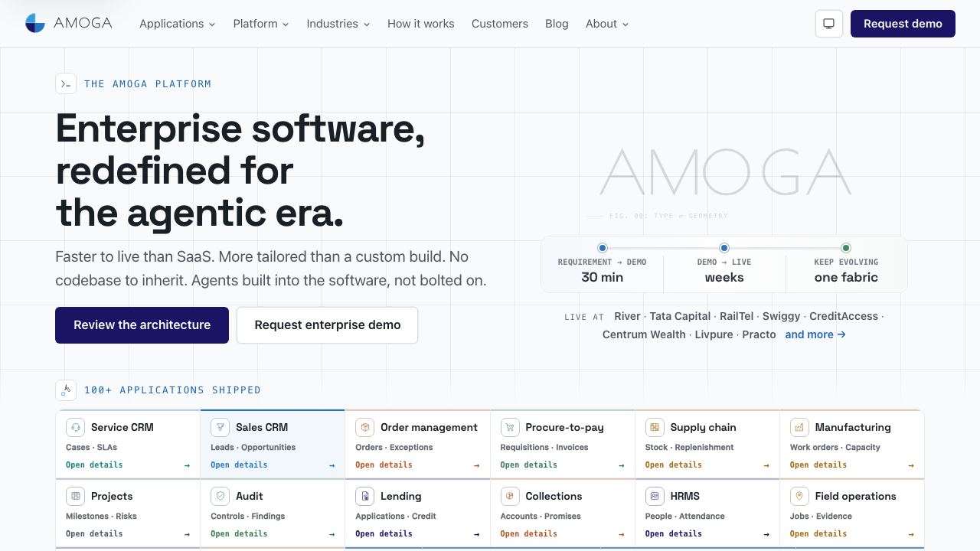Click the Field operations pin icon
Viewport: 980px width, 551px height.
coord(799,496)
